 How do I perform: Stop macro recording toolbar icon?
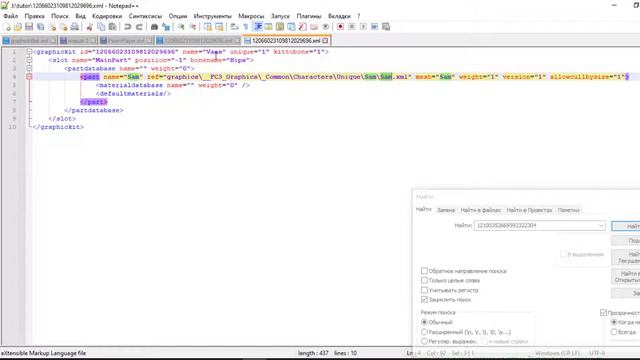tap(352, 27)
